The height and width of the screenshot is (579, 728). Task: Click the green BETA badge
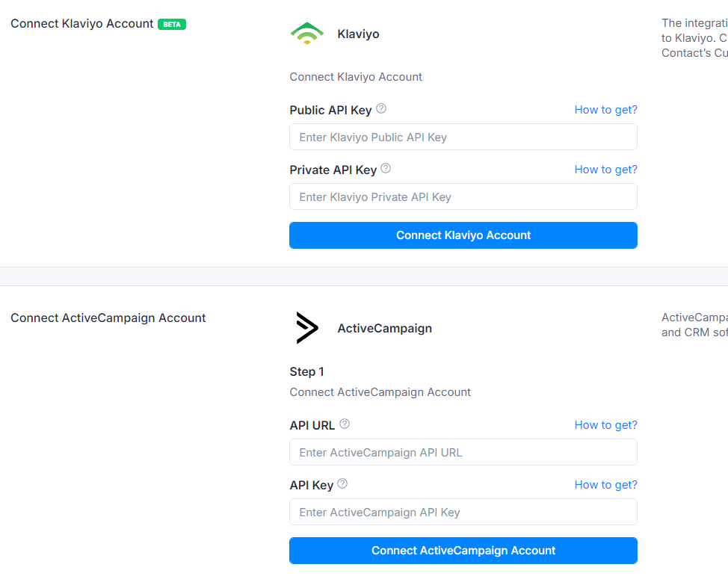[x=172, y=24]
